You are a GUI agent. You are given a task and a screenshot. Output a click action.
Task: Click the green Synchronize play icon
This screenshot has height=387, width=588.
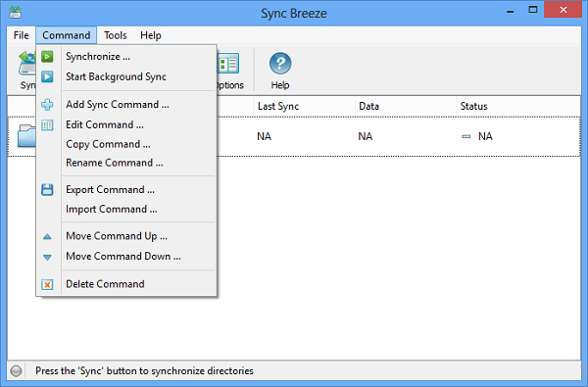tap(47, 57)
